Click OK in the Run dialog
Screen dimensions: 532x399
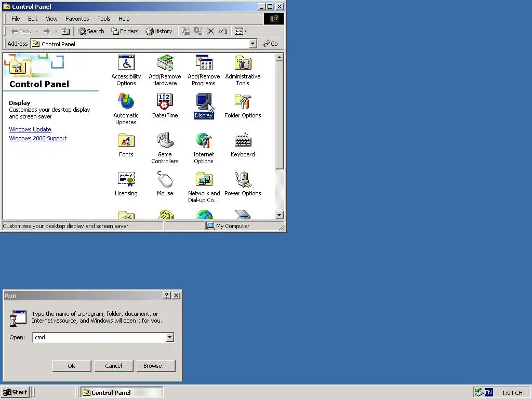(x=72, y=366)
